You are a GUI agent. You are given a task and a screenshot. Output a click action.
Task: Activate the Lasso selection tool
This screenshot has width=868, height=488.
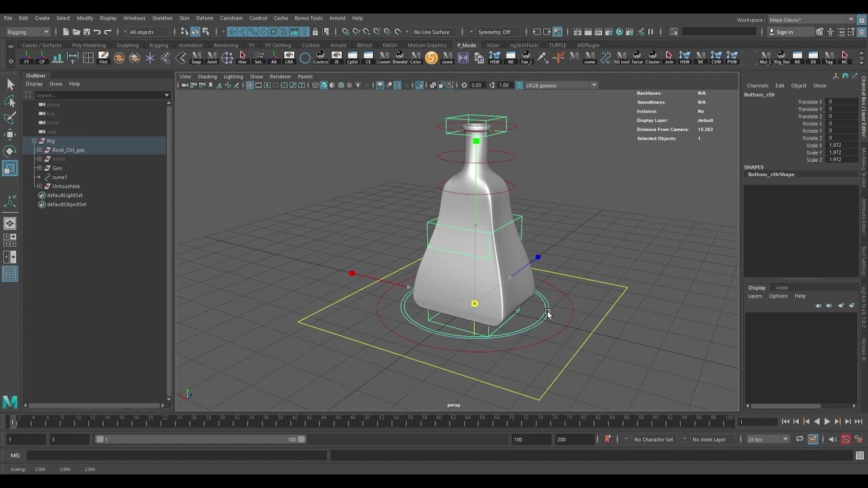[10, 102]
